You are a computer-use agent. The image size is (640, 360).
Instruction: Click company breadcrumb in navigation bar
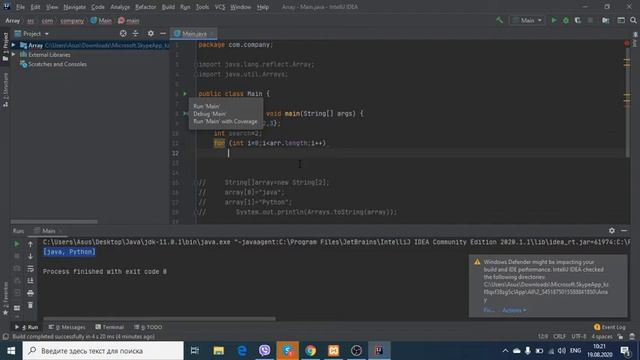click(x=72, y=20)
